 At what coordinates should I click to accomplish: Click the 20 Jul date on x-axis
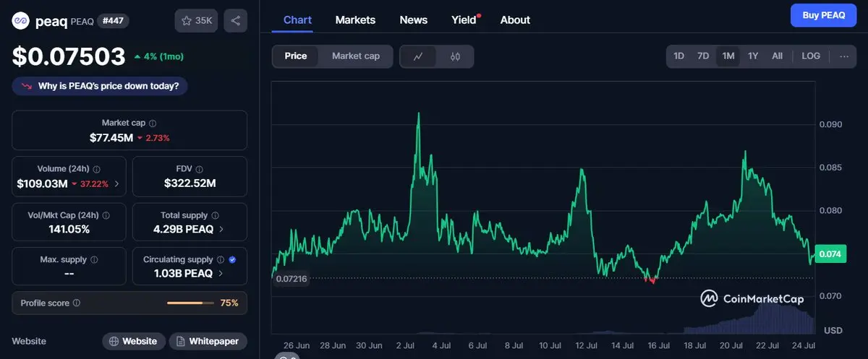(732, 345)
